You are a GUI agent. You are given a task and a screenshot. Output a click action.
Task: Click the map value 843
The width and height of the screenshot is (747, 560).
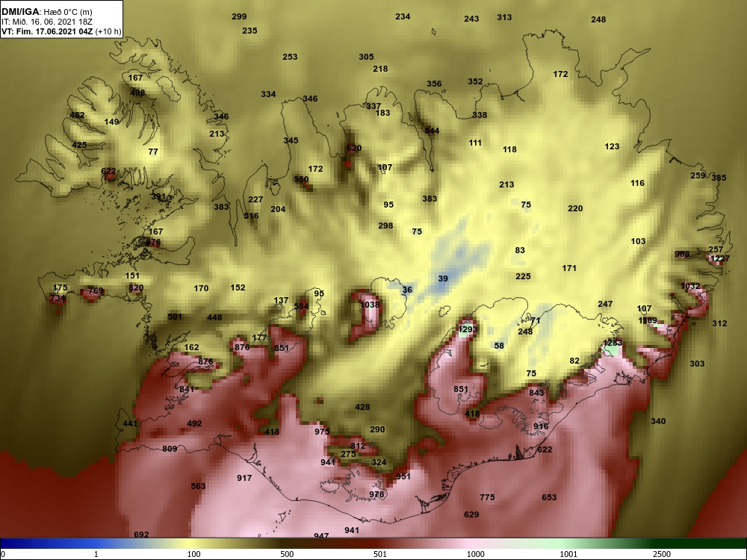point(536,393)
